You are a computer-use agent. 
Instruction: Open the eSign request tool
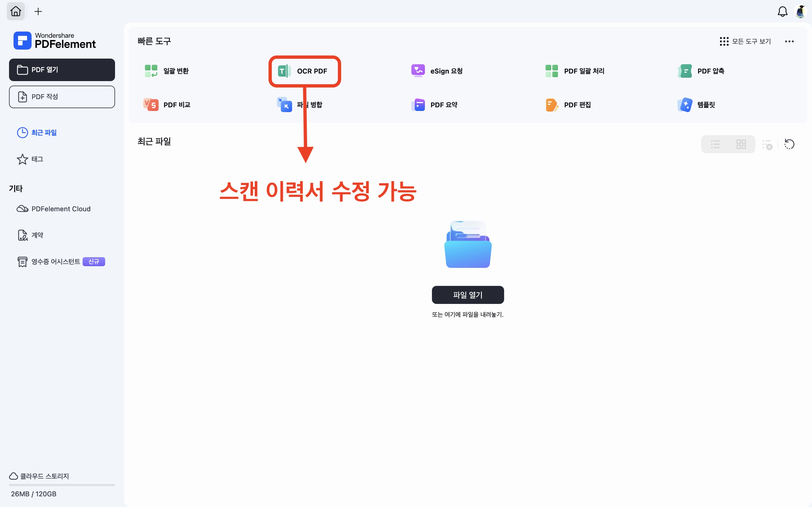click(x=437, y=71)
